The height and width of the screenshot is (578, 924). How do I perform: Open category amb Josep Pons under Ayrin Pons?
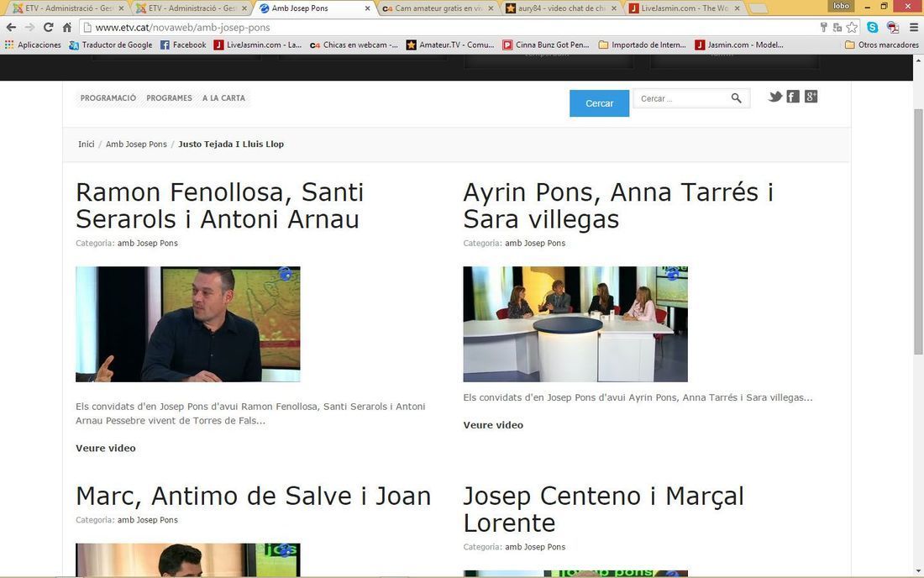[x=535, y=243]
